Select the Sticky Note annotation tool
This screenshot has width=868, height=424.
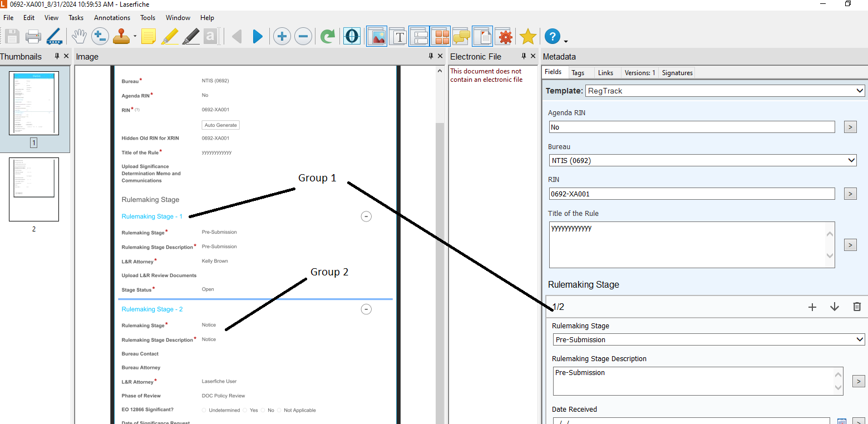(x=148, y=37)
